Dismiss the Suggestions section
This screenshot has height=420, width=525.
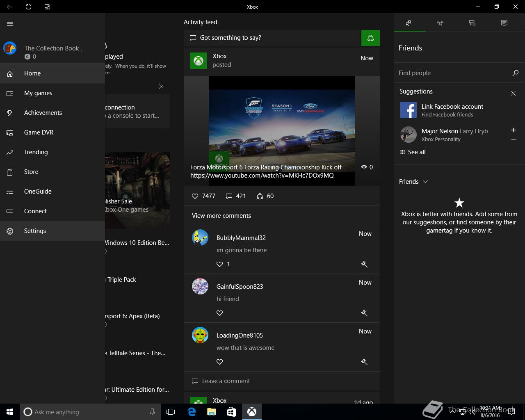point(513,94)
